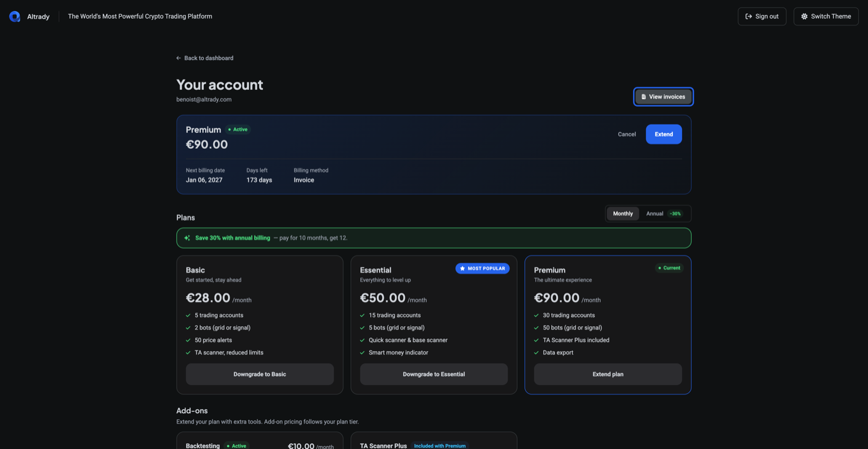Click the -30% discount badge

(675, 214)
